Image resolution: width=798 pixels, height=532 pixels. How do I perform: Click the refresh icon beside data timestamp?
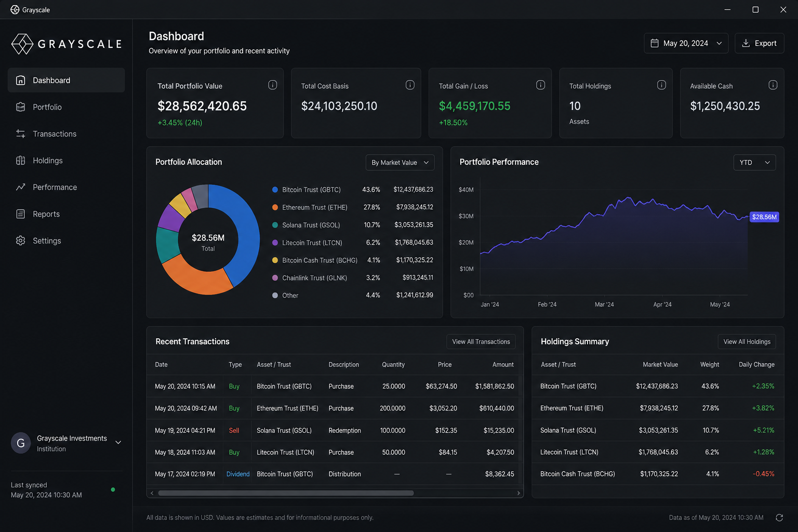point(779,517)
